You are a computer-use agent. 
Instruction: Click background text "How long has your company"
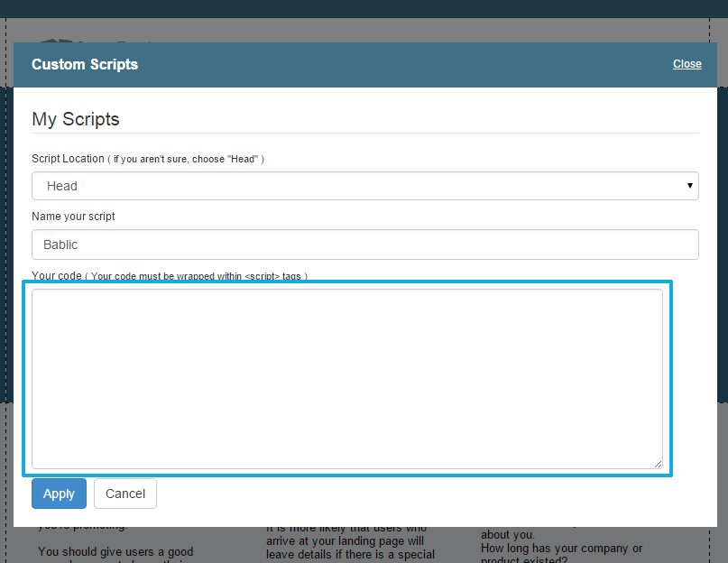click(561, 548)
